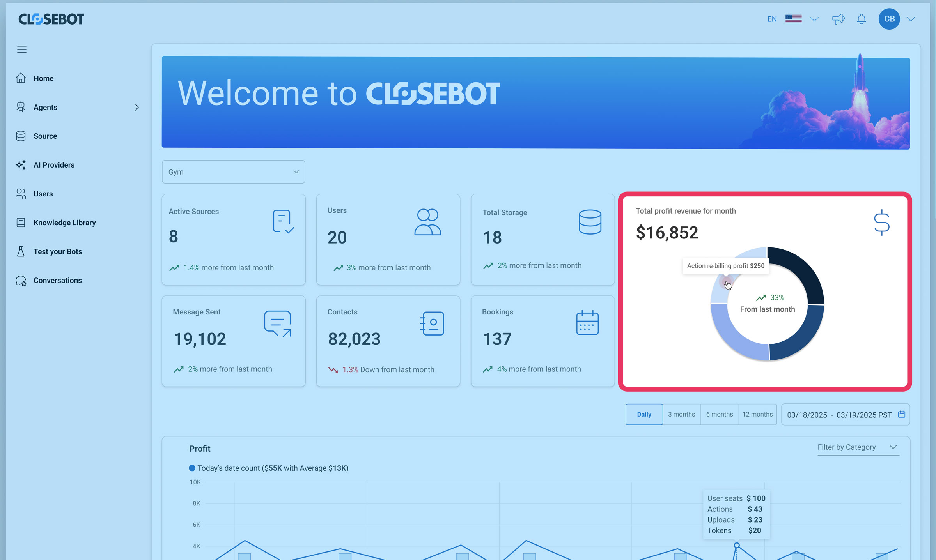Click the Bookings calendar icon
The image size is (936, 560).
click(587, 323)
